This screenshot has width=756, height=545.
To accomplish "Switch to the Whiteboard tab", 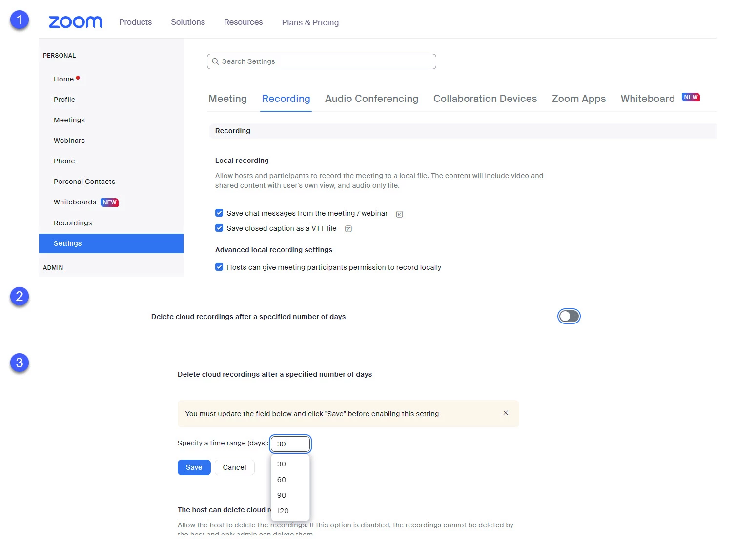I will coord(648,99).
